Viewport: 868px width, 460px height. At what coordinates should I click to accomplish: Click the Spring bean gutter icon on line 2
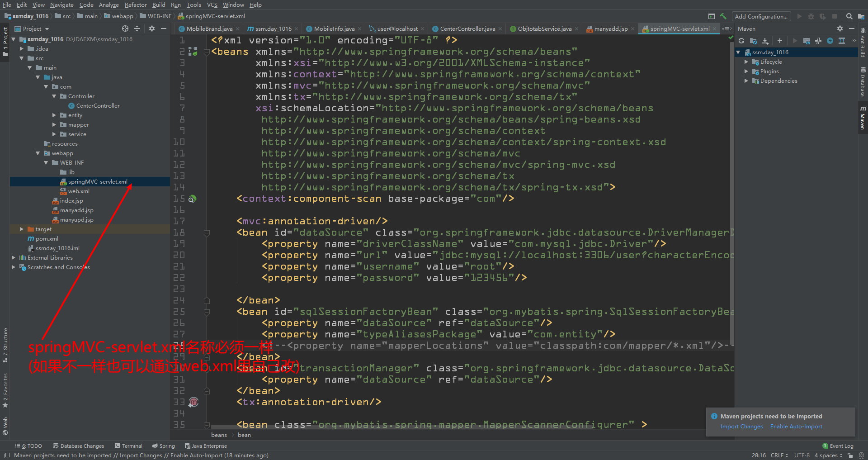pos(193,52)
